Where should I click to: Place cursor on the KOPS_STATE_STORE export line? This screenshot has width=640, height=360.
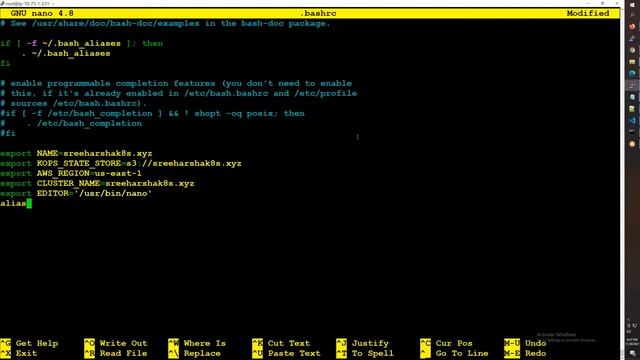coord(121,163)
